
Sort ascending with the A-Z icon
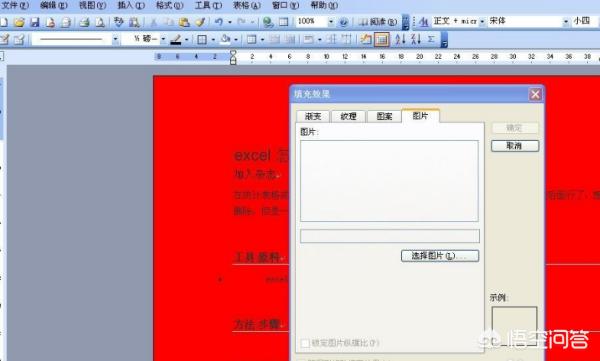tap(400, 39)
